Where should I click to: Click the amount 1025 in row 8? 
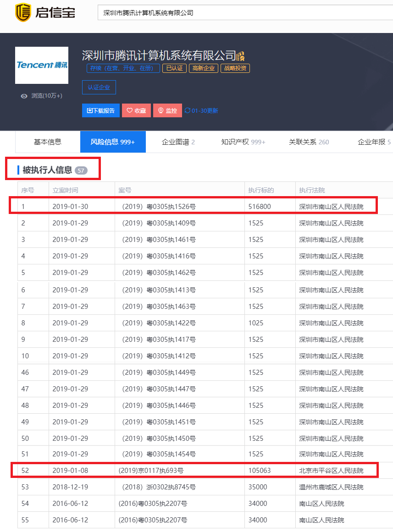pyautogui.click(x=256, y=323)
